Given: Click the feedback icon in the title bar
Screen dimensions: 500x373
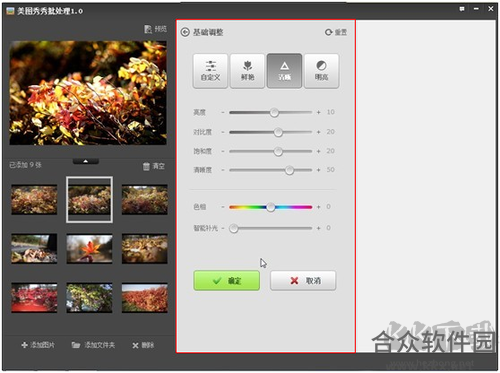Looking at the screenshot, I should tap(462, 9).
